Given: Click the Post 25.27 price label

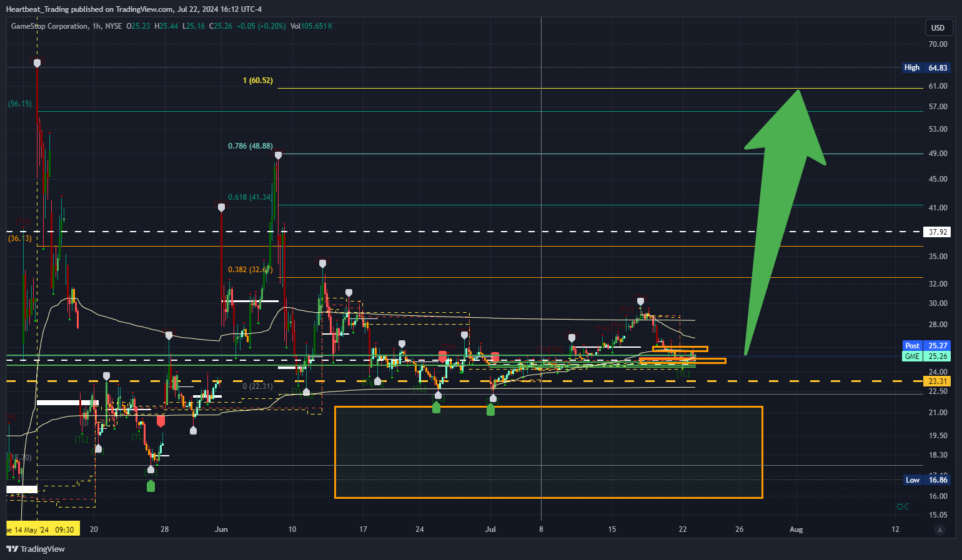Looking at the screenshot, I should [926, 345].
